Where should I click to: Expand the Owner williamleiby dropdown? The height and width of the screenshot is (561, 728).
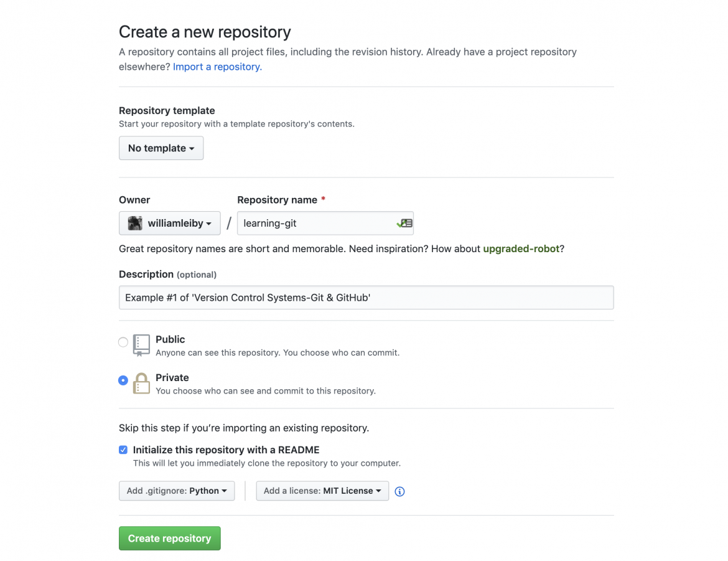[170, 223]
